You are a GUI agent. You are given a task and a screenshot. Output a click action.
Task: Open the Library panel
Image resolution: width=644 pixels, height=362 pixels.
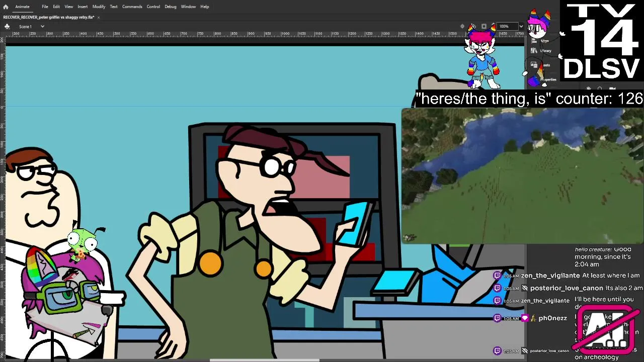point(542,51)
